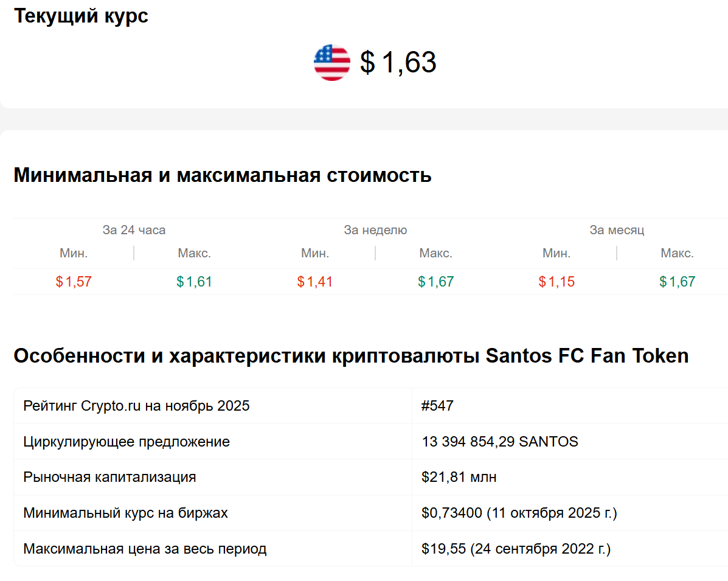
Task: Click the 24-hour minimum value $1,57
Action: 74,282
